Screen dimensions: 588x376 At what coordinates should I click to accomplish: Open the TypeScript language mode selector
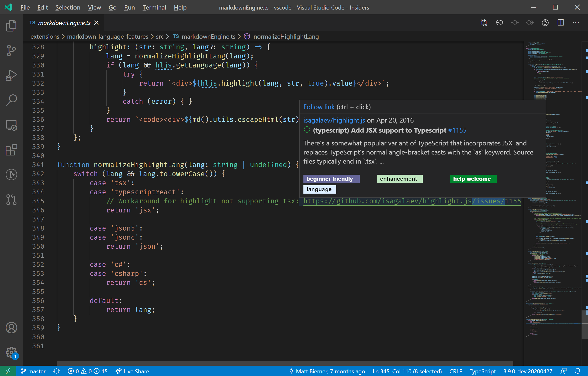[483, 371]
